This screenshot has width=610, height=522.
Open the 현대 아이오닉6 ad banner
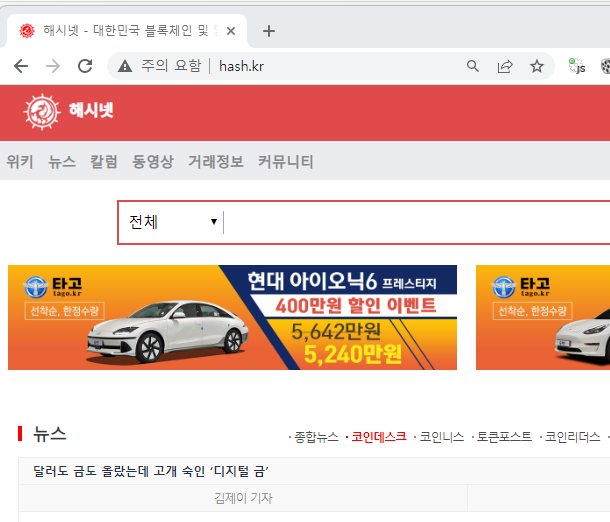point(232,317)
